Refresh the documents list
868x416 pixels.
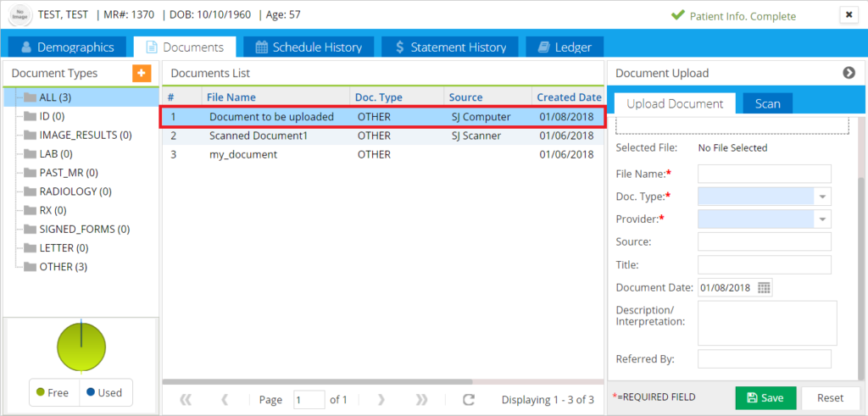pyautogui.click(x=468, y=399)
